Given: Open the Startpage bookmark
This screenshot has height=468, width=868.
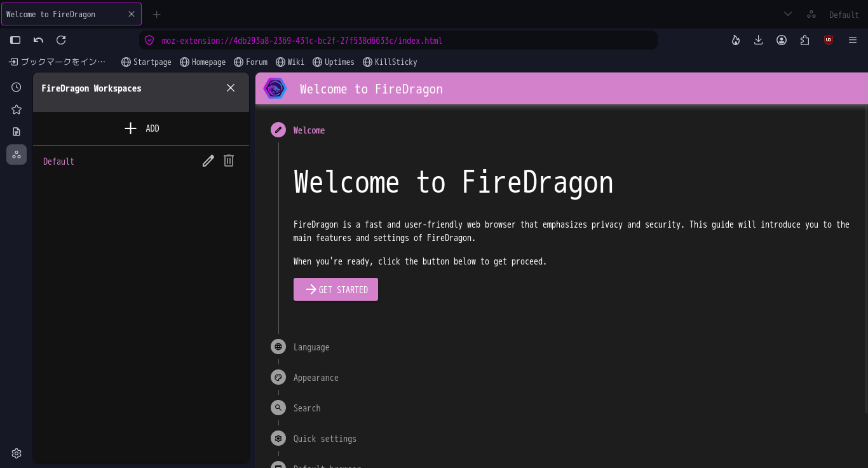Looking at the screenshot, I should [x=146, y=62].
